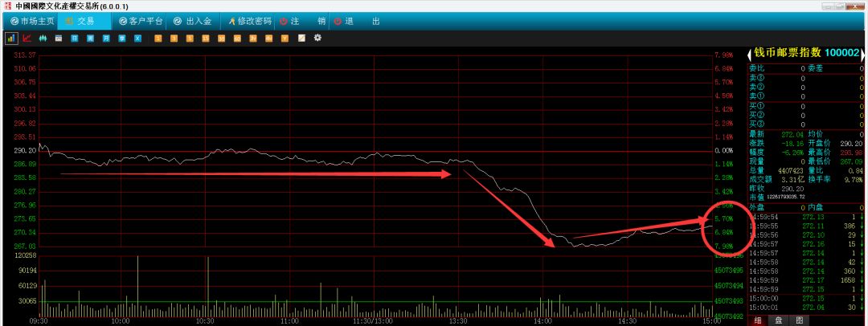Click the blue X period icon

click(138, 39)
